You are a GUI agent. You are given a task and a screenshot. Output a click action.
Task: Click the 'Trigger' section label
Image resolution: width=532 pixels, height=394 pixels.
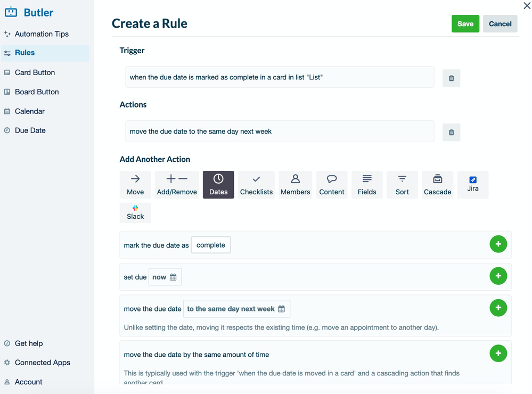(132, 51)
